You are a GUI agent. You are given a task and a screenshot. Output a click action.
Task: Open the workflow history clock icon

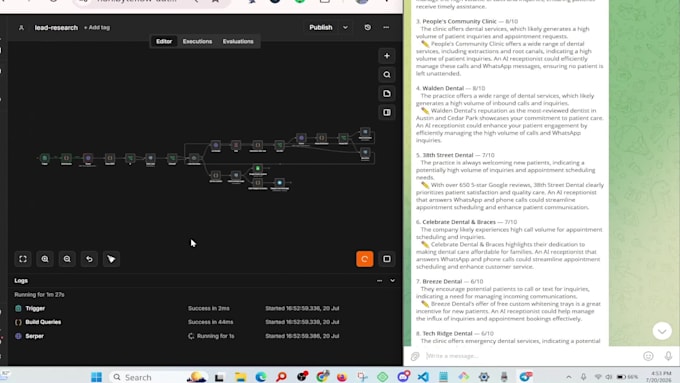pos(367,27)
